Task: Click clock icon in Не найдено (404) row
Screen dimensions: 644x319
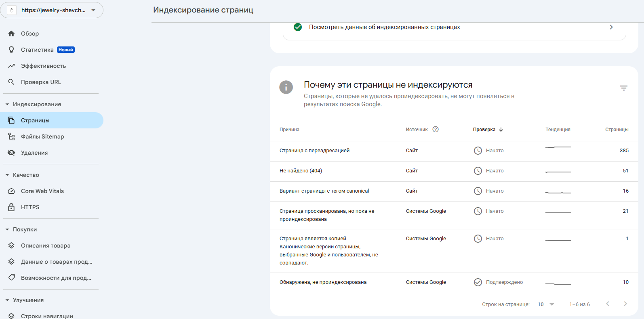Action: click(x=478, y=171)
